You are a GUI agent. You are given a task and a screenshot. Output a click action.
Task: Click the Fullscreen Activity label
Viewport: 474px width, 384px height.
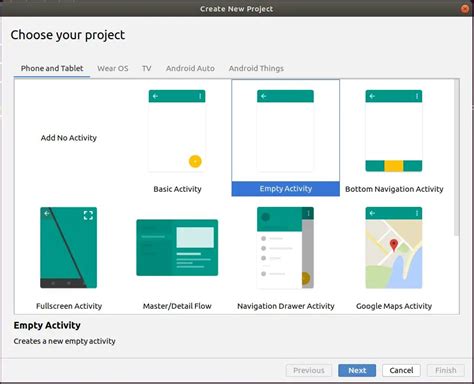coord(69,306)
